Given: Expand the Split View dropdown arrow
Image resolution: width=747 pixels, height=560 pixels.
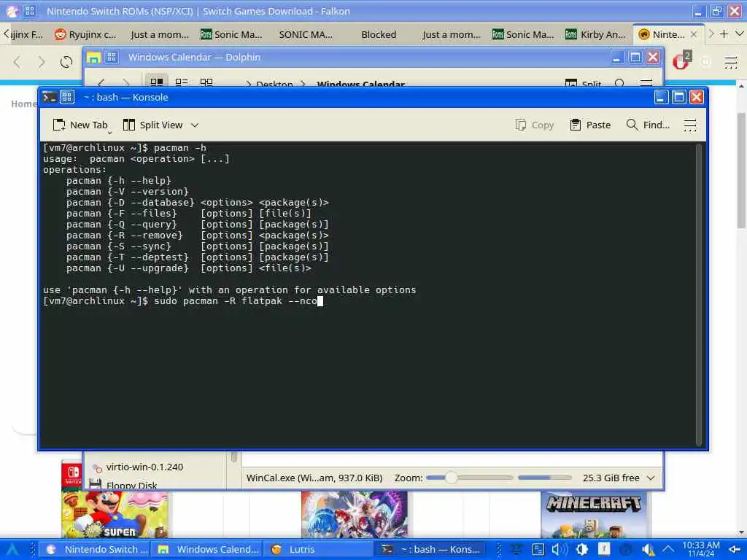Looking at the screenshot, I should (x=194, y=125).
